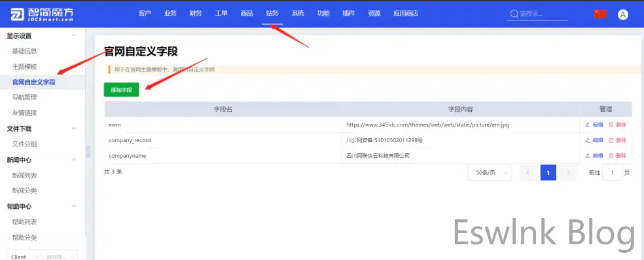Open 新闻列表 in the sidebar
The image size is (644, 260).
[x=25, y=176]
